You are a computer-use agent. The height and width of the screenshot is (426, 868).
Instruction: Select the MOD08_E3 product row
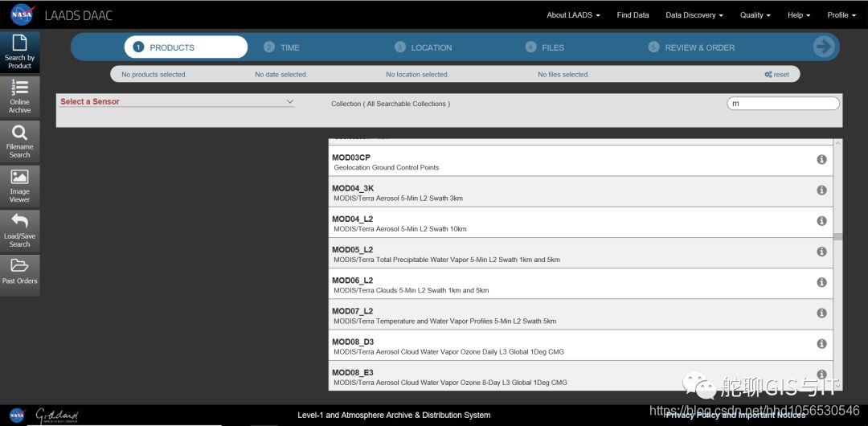point(581,375)
